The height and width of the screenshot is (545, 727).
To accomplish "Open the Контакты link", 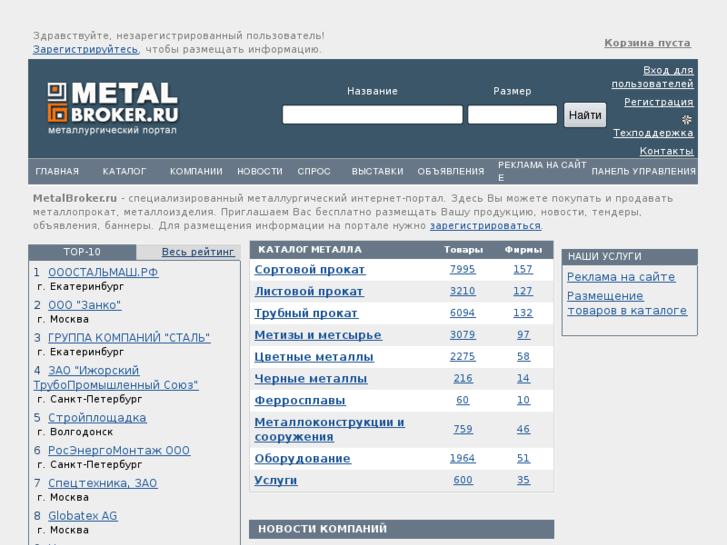I will [x=667, y=151].
